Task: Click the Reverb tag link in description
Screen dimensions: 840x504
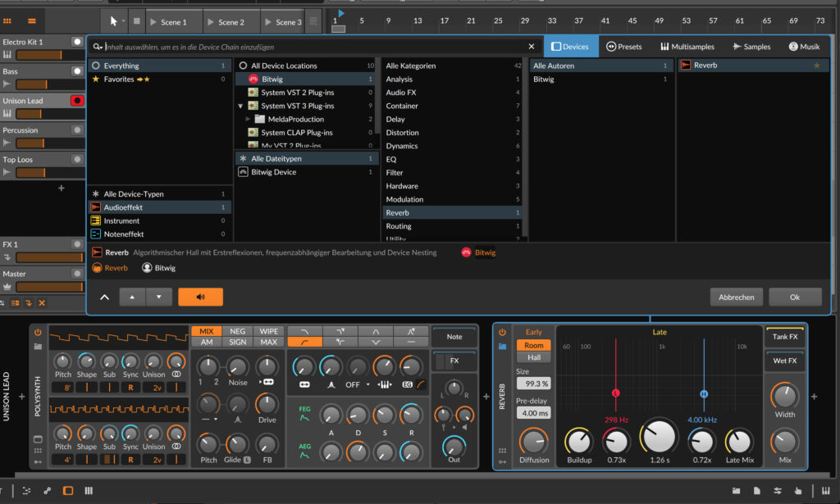Action: point(116,268)
